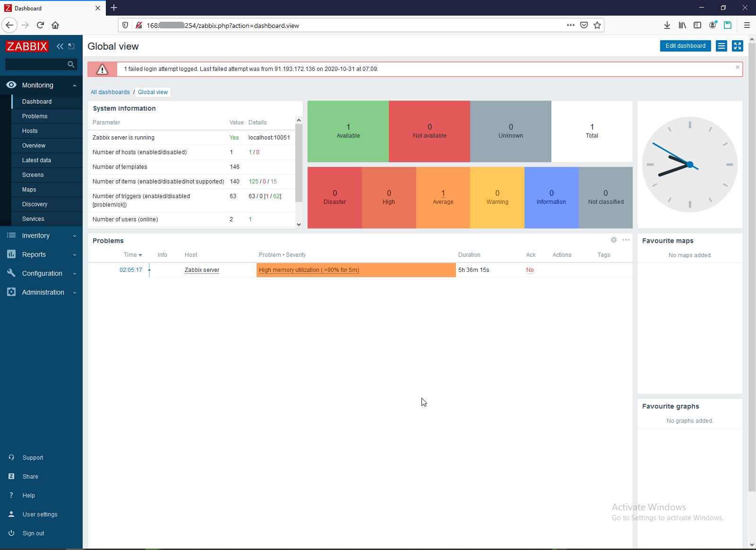Open Firefox library icon
The image size is (756, 550).
(682, 25)
